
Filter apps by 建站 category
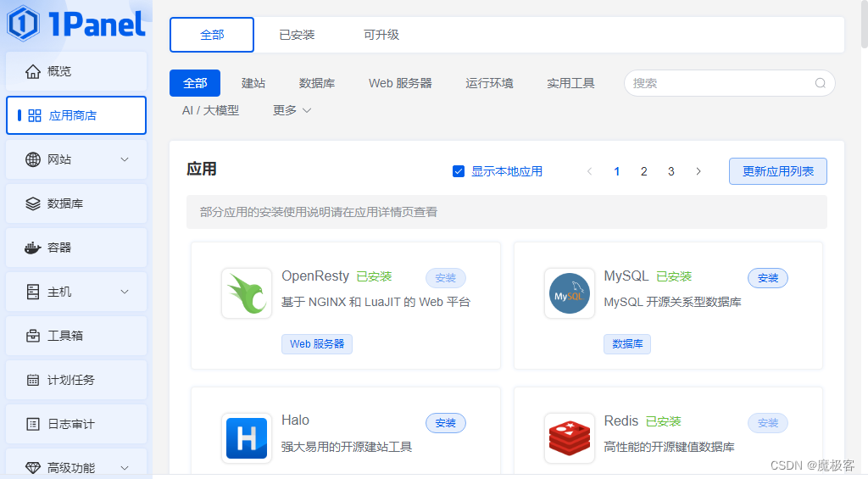253,83
